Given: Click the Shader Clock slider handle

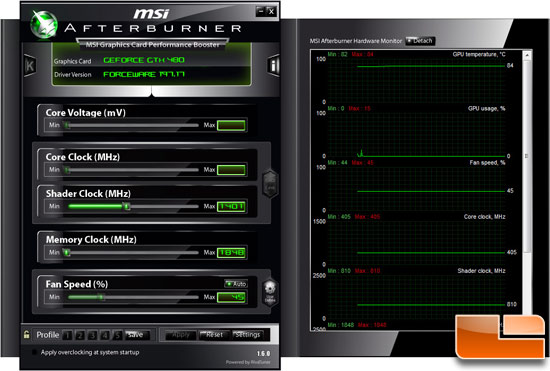Looking at the screenshot, I should (x=127, y=206).
